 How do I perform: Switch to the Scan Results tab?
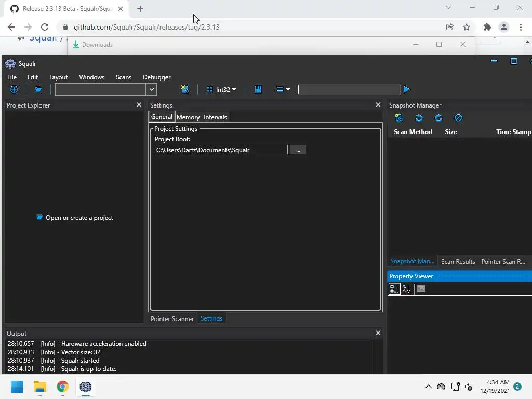458,262
